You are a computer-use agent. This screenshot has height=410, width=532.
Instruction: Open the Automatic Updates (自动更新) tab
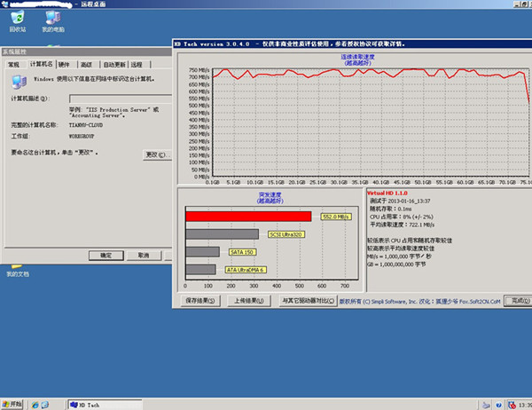click(x=114, y=65)
